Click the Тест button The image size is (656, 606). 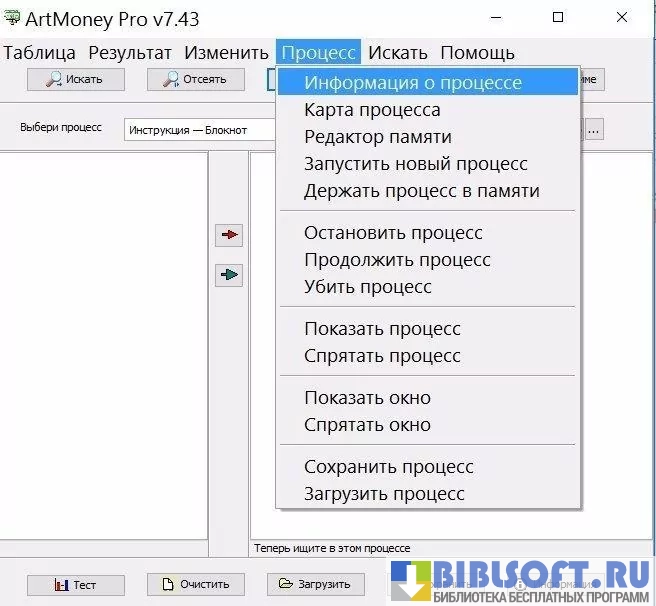75,584
